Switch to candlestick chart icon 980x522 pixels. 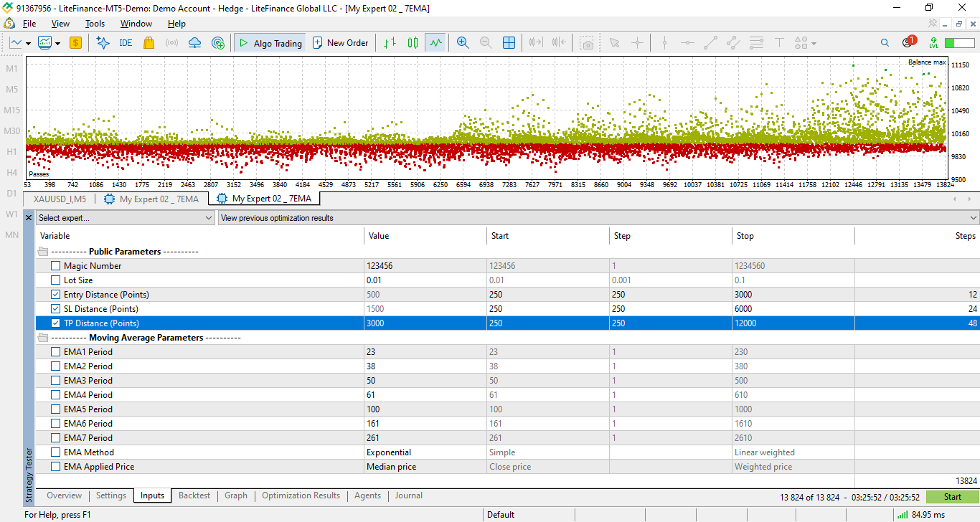click(413, 43)
